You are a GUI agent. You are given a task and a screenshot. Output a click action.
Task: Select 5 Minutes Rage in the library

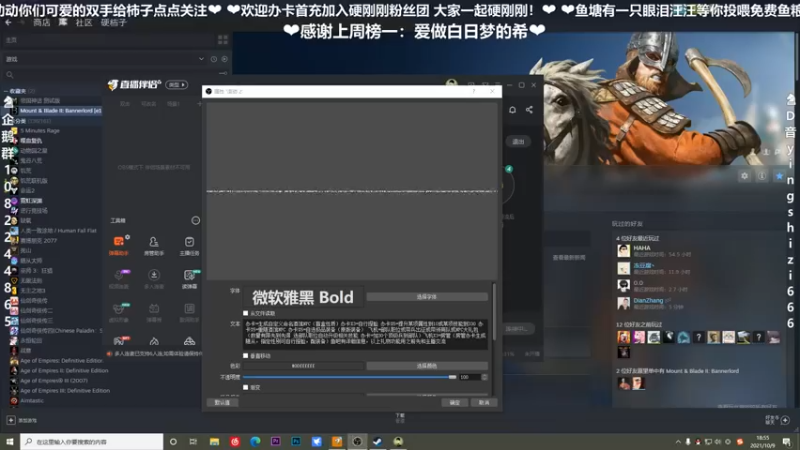click(x=40, y=131)
